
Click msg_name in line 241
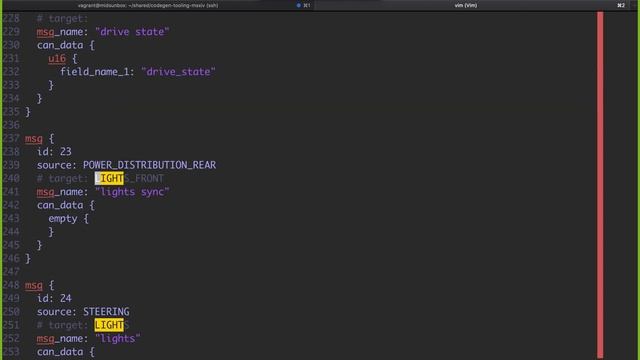click(x=60, y=192)
